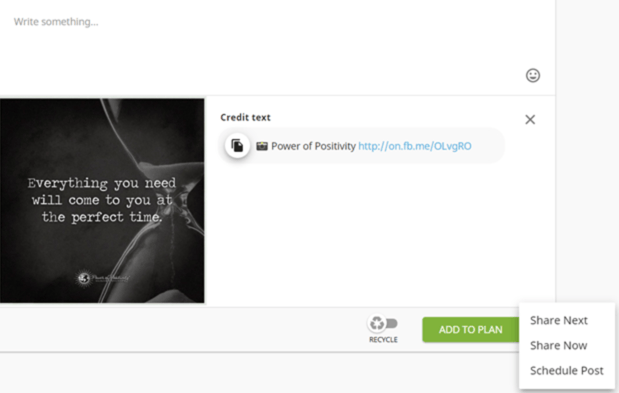This screenshot has width=619, height=393.
Task: Select Share Now in the popup menu
Action: coord(558,345)
